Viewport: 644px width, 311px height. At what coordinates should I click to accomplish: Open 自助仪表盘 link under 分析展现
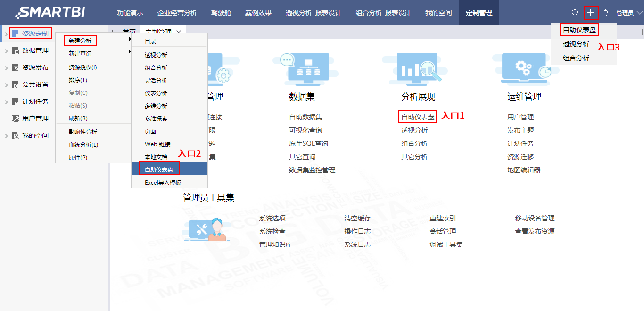(418, 117)
